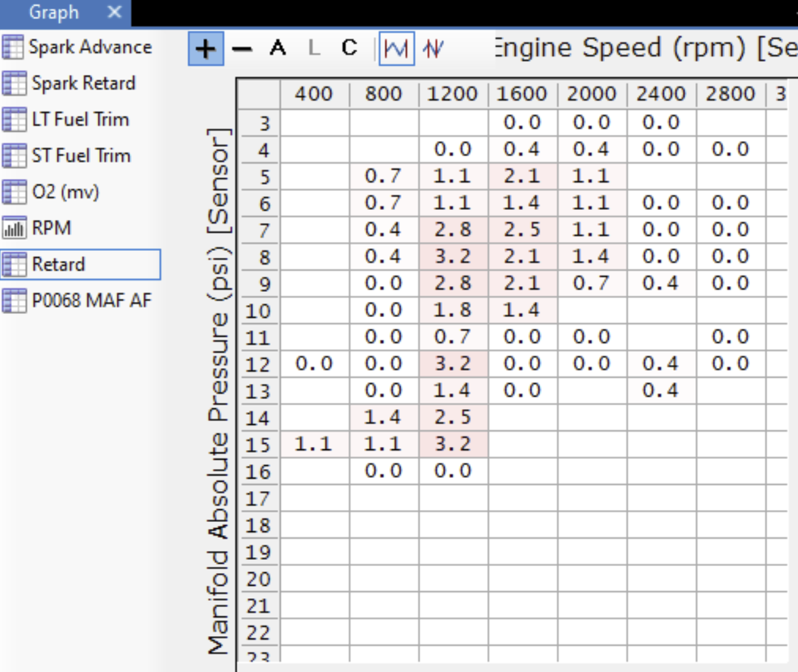Click cell 0.0 at 16 psi, 800 rpm
This screenshot has width=798, height=672.
[384, 471]
